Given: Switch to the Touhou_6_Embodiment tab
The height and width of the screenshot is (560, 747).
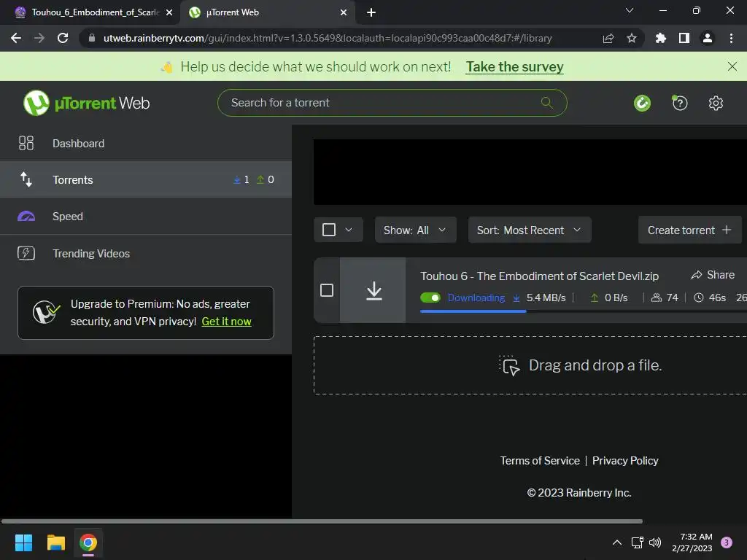Looking at the screenshot, I should click(90, 12).
